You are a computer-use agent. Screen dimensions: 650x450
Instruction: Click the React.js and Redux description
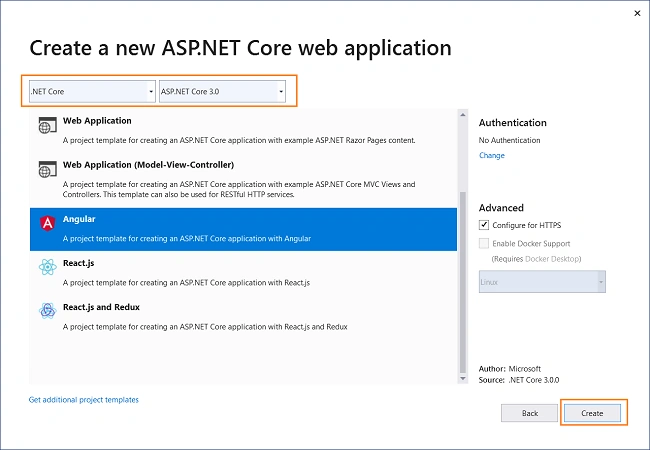tap(205, 327)
